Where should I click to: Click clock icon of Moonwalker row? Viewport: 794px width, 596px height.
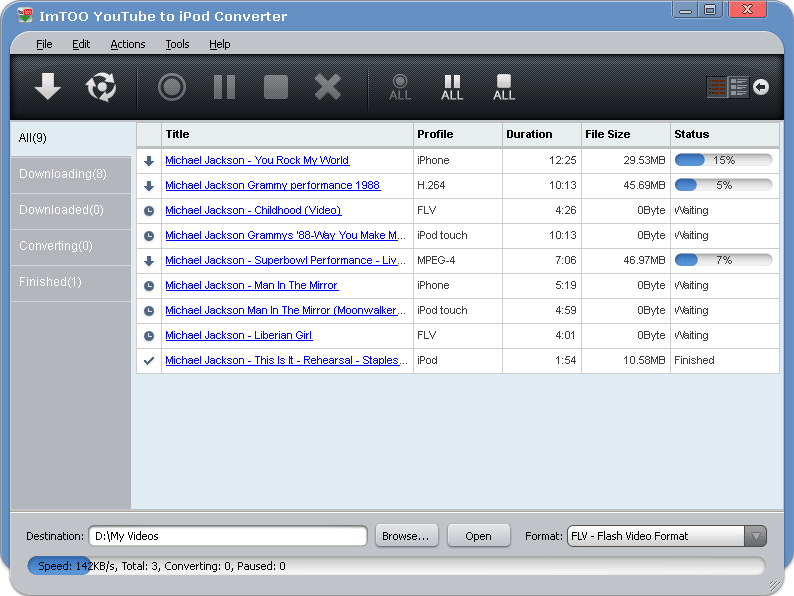click(149, 310)
